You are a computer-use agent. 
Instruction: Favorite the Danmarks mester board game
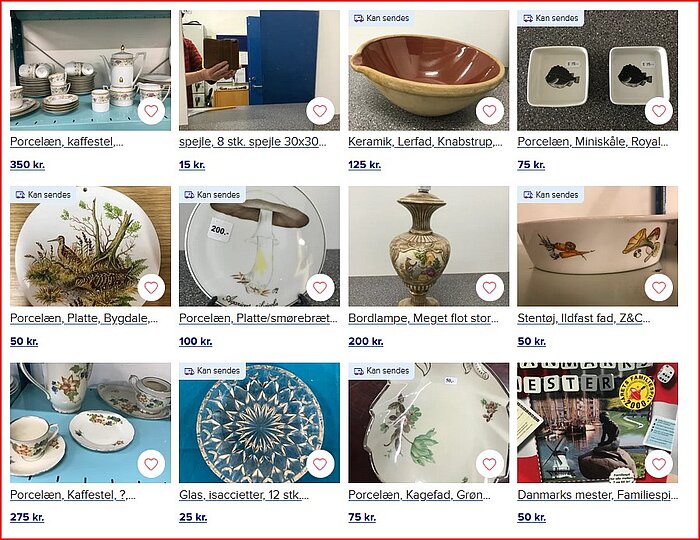(659, 464)
